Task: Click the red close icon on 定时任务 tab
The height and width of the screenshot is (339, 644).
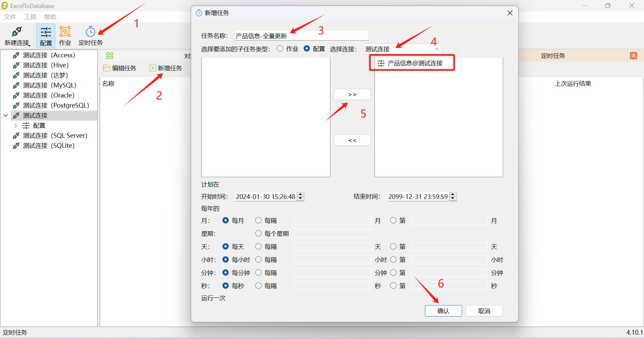Action: [x=634, y=56]
